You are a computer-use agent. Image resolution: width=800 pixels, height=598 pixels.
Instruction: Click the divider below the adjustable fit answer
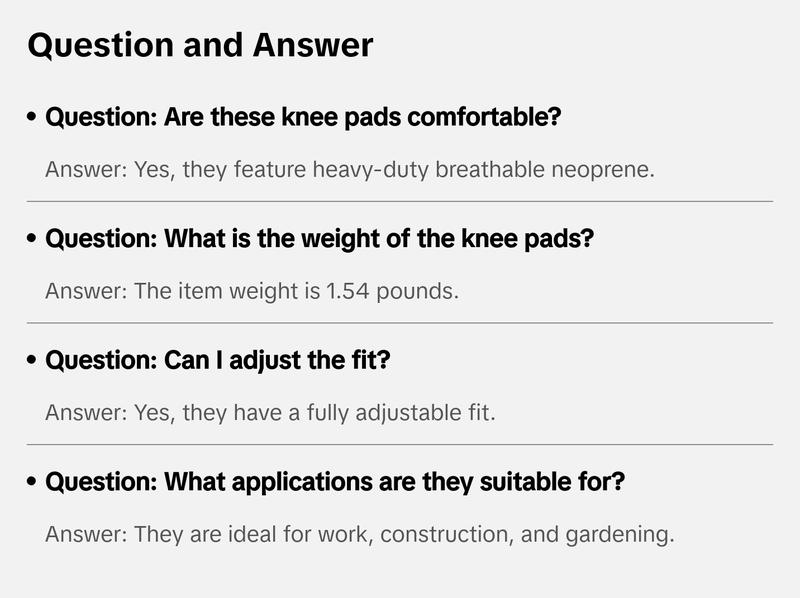(x=400, y=444)
